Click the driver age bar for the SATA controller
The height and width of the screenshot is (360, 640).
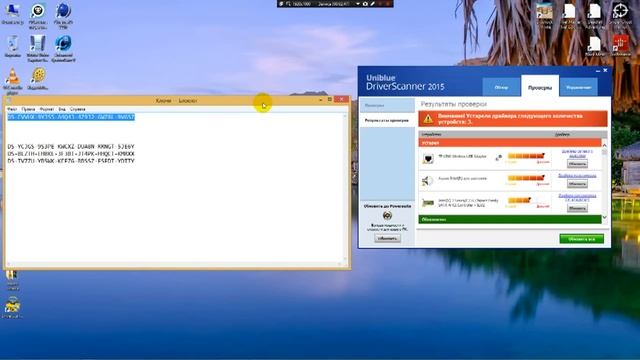tap(519, 200)
